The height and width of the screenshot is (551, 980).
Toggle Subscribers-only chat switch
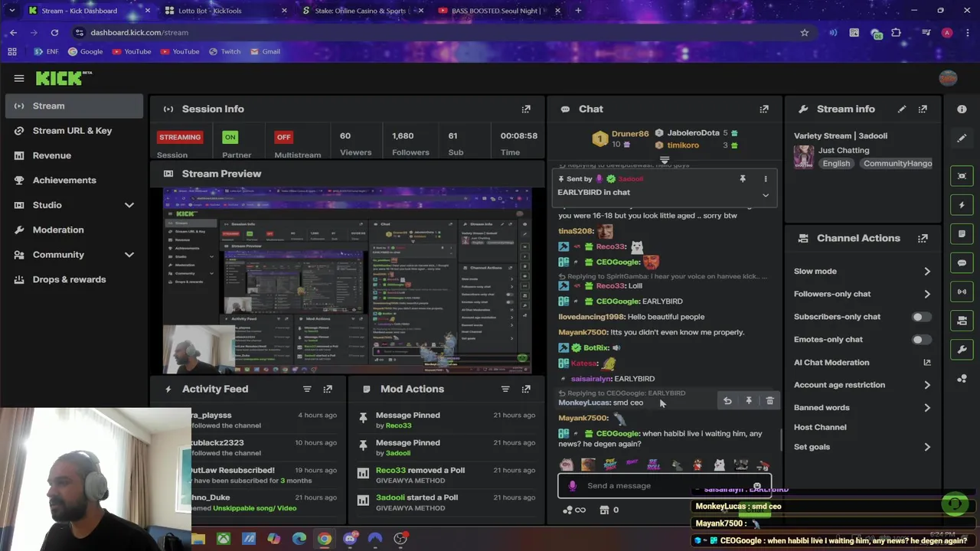(x=921, y=317)
